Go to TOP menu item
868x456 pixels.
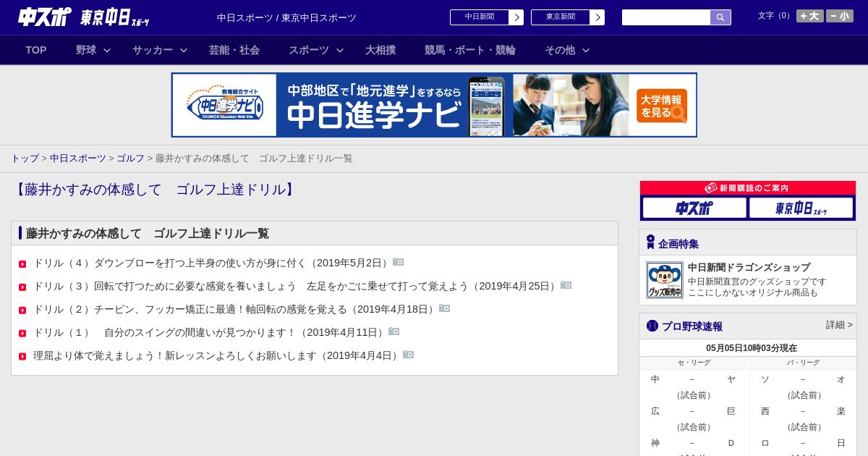[x=36, y=50]
